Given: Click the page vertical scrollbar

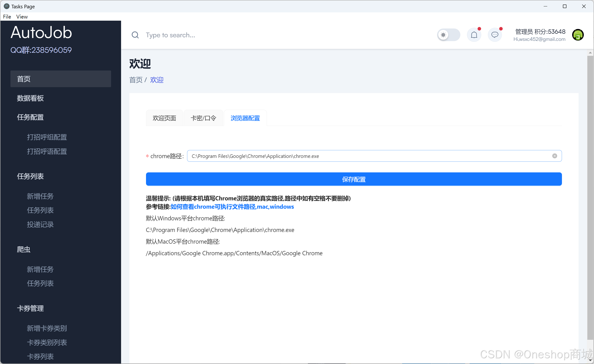Looking at the screenshot, I should [590, 198].
